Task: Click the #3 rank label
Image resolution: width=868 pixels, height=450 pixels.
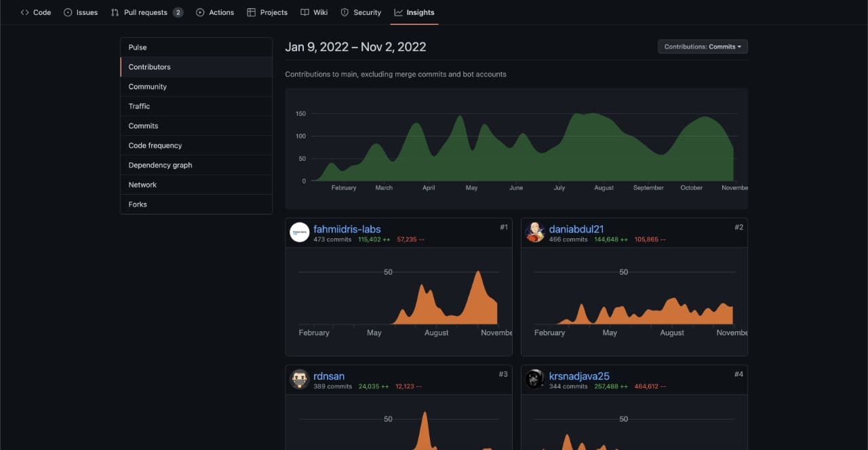Action: (x=503, y=374)
